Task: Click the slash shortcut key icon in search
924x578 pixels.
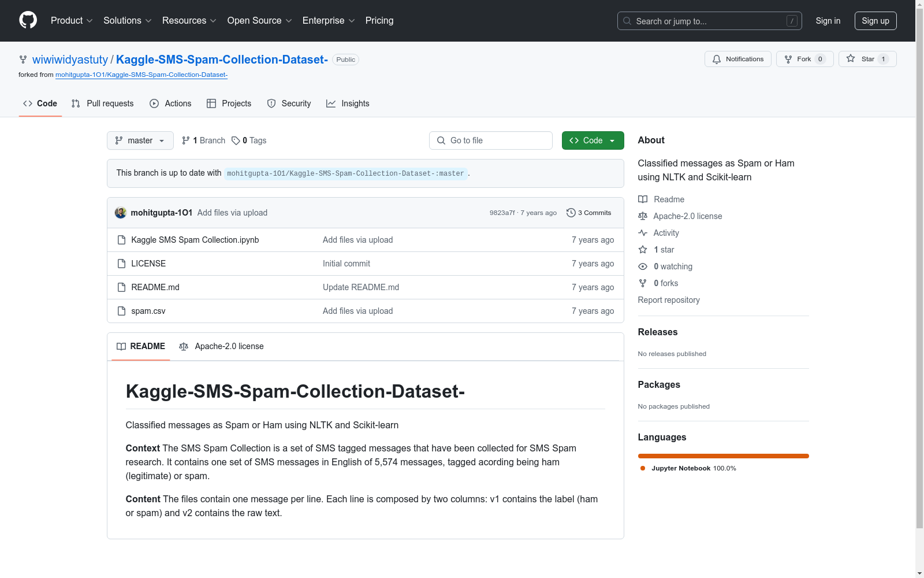Action: pos(792,21)
